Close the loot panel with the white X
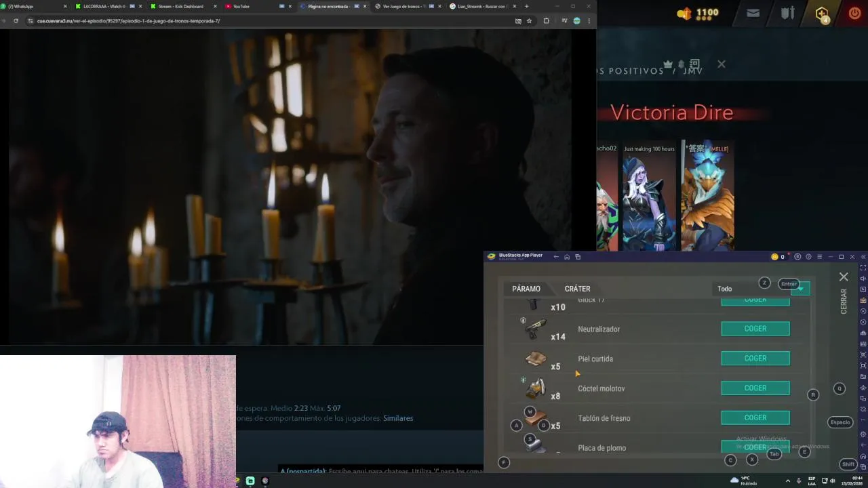The image size is (868, 488). click(x=844, y=277)
